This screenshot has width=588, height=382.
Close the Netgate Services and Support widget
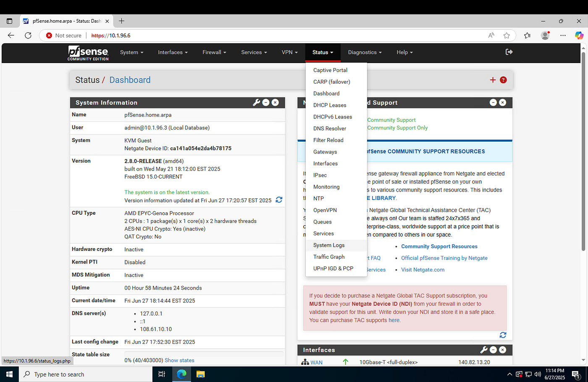coord(503,103)
